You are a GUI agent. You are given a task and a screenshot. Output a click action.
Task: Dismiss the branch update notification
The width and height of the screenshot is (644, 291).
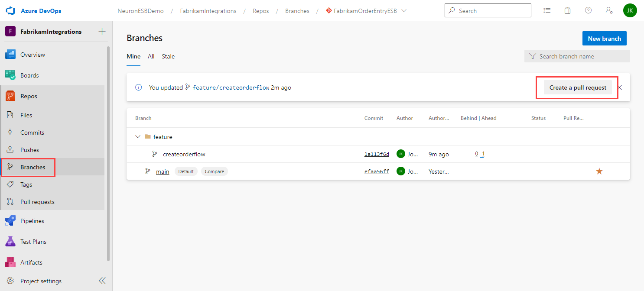click(x=620, y=87)
